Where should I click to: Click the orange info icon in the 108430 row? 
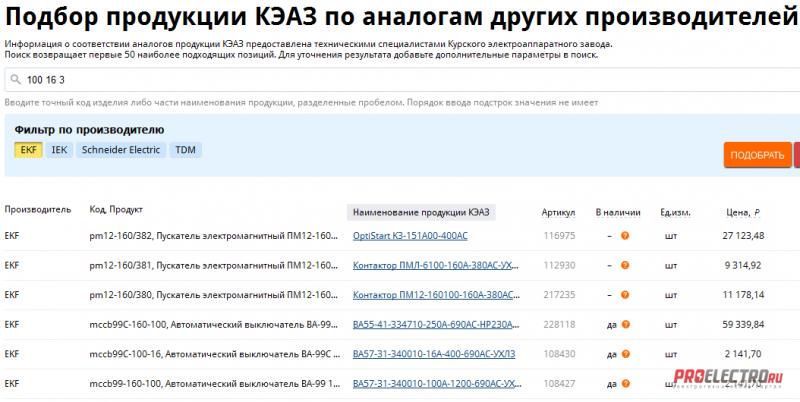[x=626, y=354]
